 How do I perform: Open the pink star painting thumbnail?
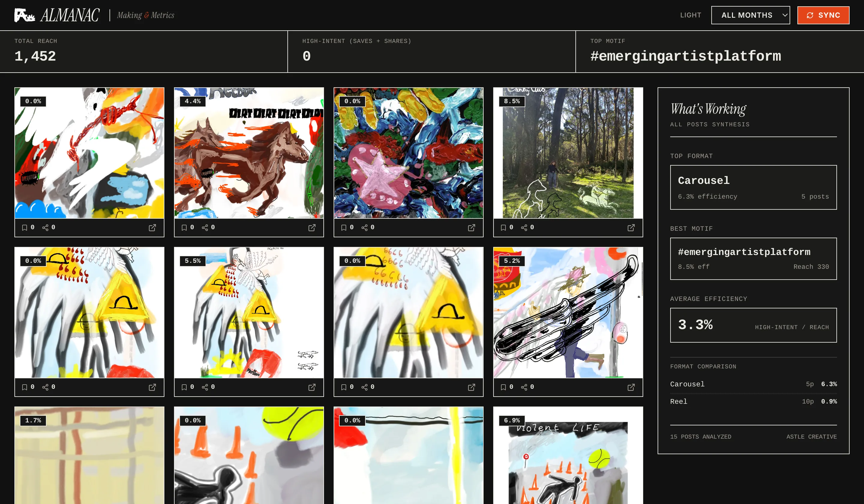[409, 153]
